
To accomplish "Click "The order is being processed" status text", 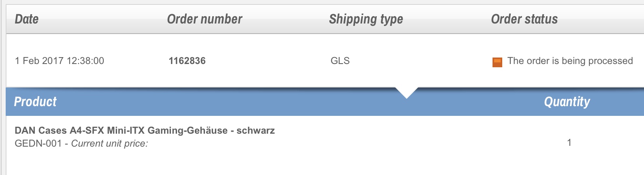I will [570, 61].
